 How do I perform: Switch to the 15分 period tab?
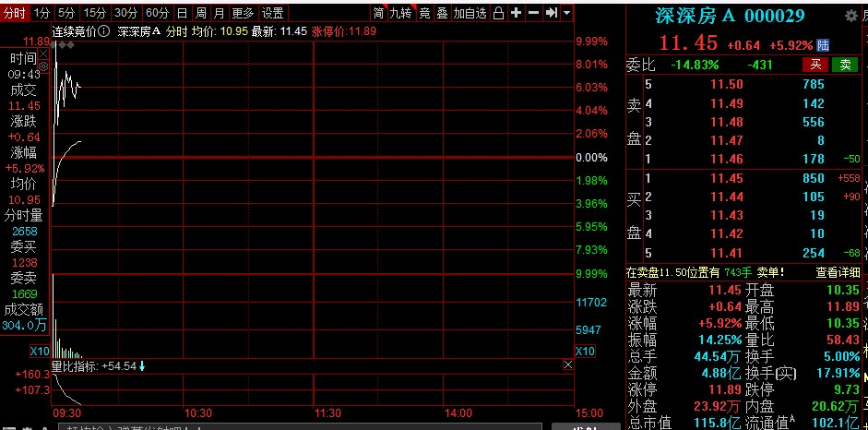[94, 13]
